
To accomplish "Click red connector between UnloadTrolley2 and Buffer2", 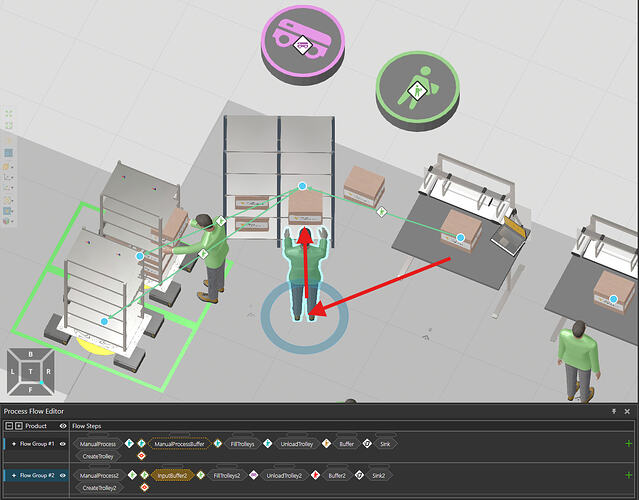I will pyautogui.click(x=315, y=475).
